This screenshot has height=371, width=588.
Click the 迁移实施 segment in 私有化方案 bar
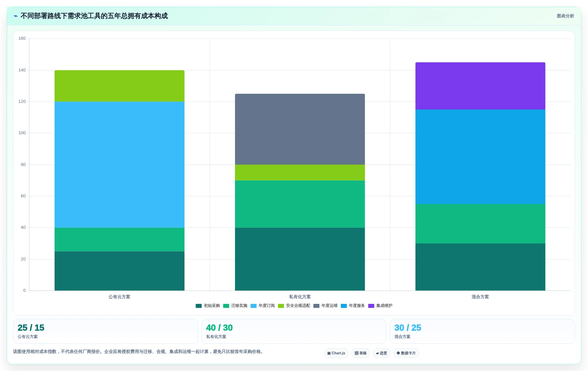300,204
